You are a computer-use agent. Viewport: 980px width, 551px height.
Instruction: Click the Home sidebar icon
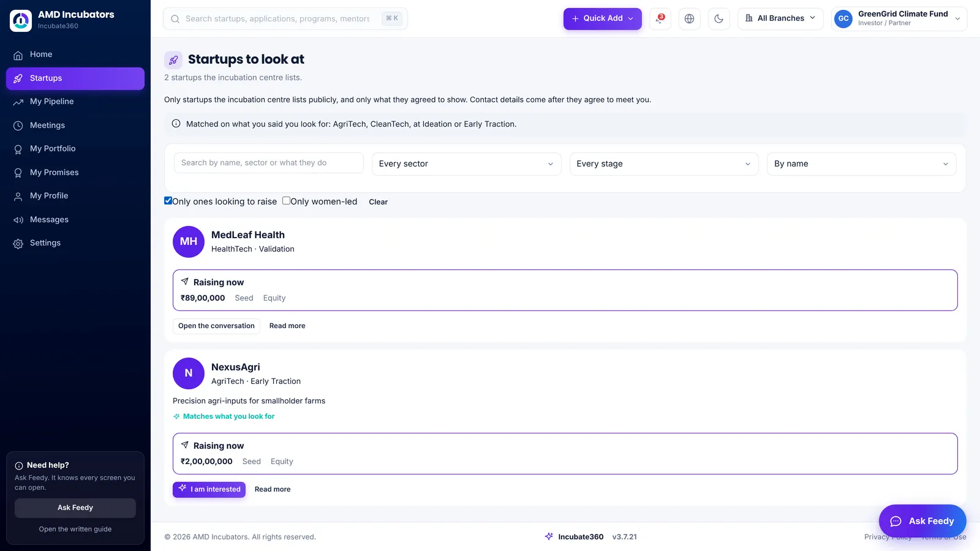(x=18, y=55)
